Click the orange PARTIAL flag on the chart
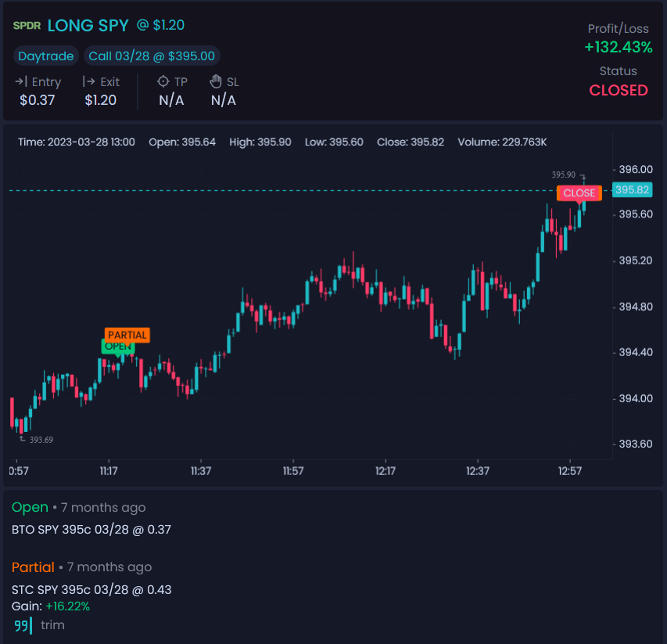Image resolution: width=667 pixels, height=644 pixels. coord(127,334)
